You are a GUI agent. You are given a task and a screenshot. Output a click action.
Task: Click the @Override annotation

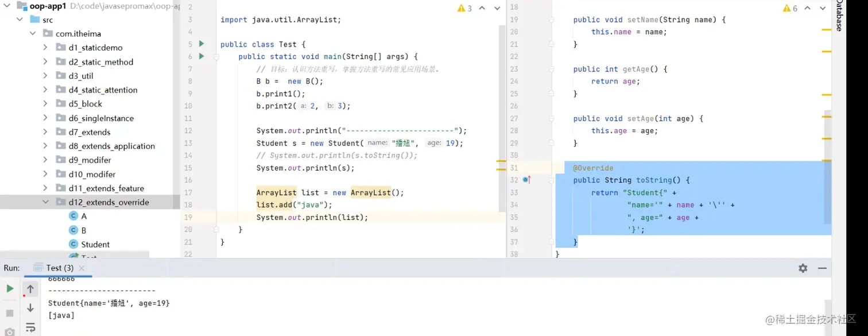593,168
